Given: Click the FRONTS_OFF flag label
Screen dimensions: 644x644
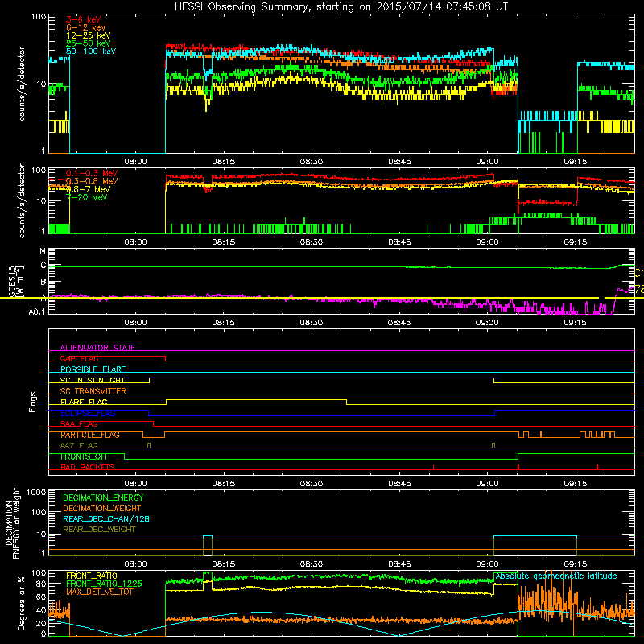Looking at the screenshot, I should (x=85, y=456).
